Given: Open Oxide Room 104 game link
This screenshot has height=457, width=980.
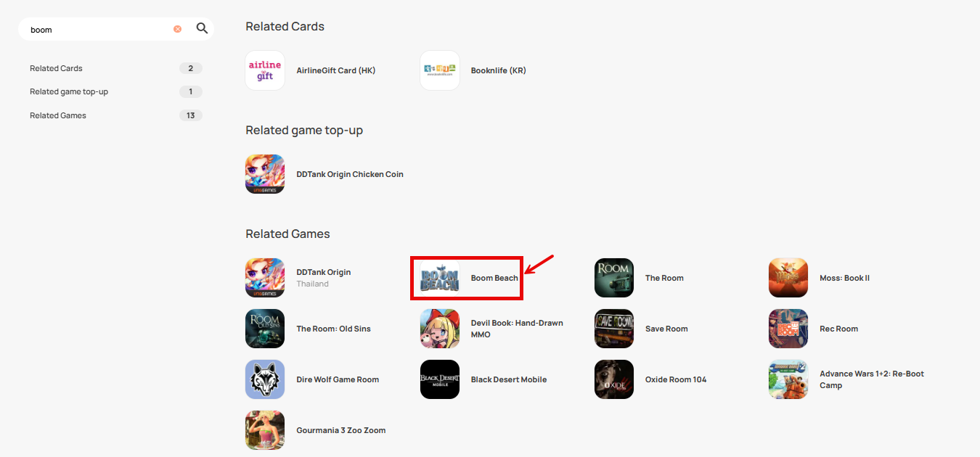Looking at the screenshot, I should pos(676,379).
